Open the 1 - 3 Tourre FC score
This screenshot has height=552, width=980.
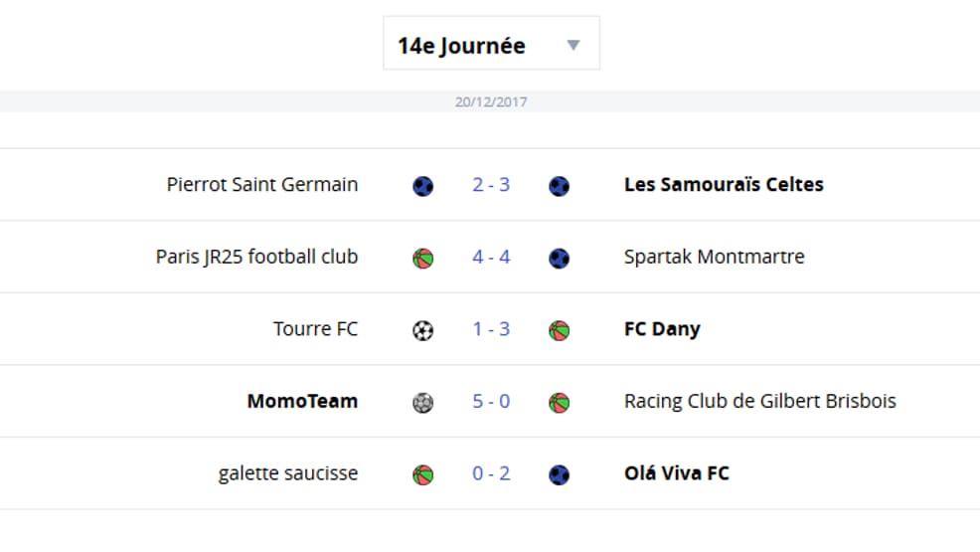491,329
